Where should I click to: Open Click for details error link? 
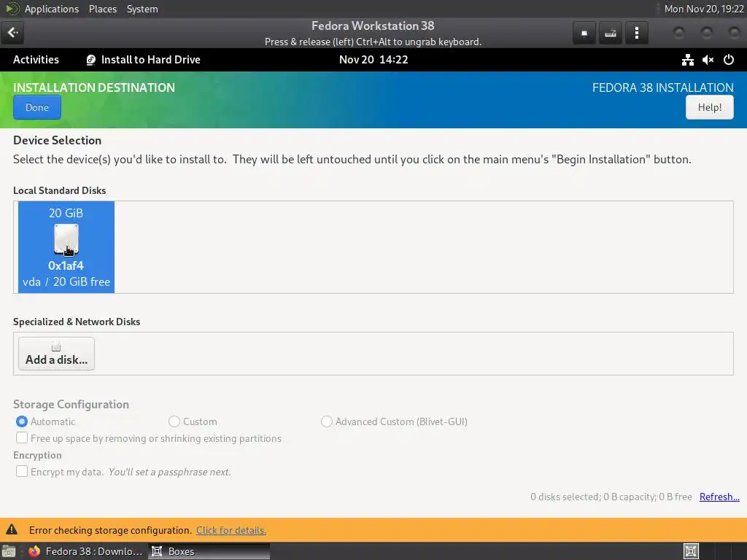click(231, 530)
